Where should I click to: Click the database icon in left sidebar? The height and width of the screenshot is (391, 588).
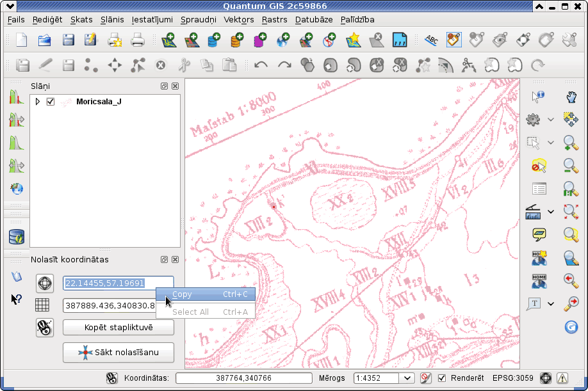pyautogui.click(x=17, y=237)
